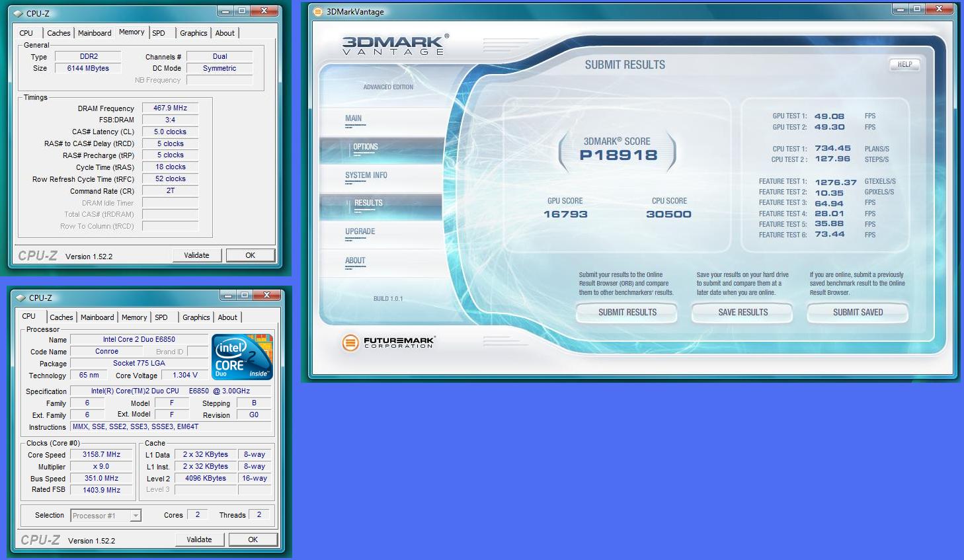The height and width of the screenshot is (560, 964).
Task: Click the Row Refresh Cycle Time 52 clocks
Action: (x=170, y=179)
